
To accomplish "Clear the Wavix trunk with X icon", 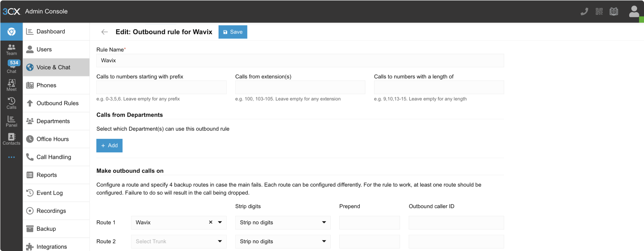I will coord(210,222).
